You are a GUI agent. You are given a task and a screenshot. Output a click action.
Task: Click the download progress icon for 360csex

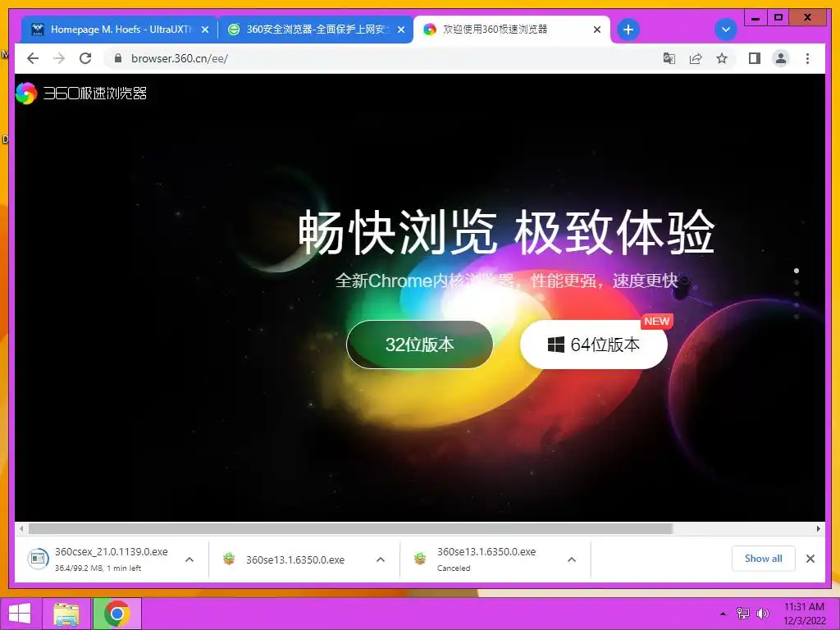point(38,559)
